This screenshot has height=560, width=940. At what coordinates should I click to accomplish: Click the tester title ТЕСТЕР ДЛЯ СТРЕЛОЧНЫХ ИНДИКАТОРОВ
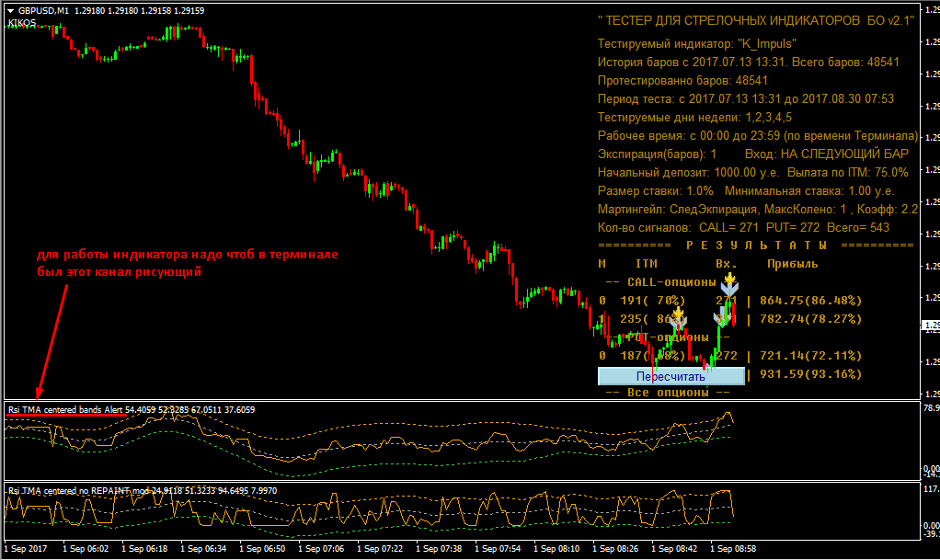coord(755,20)
